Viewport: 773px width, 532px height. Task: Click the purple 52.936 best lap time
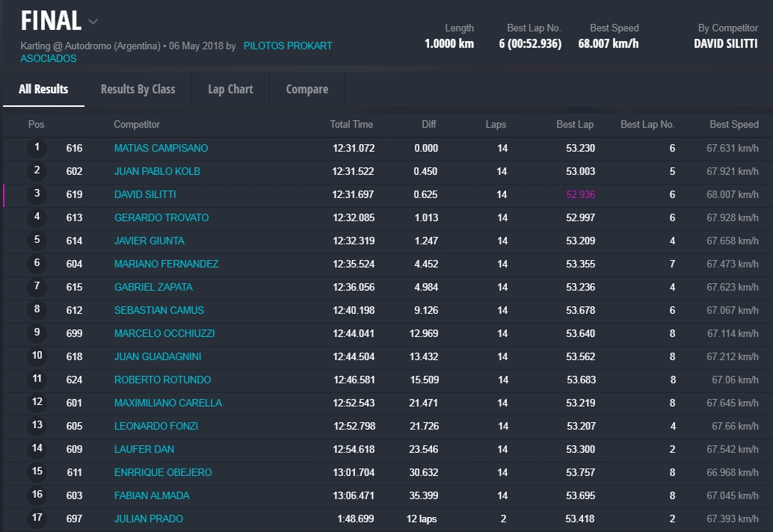click(580, 194)
